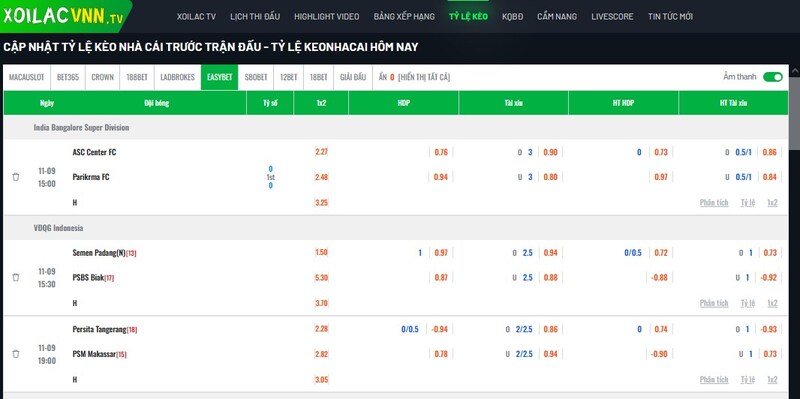800x399 pixels.
Task: Click Tỷ lệ link in Semen Padang row
Action: tap(747, 303)
